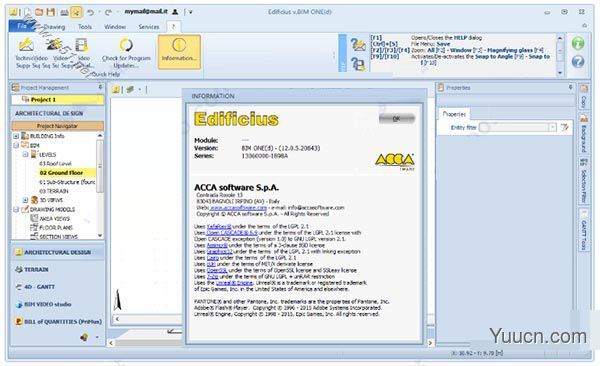Screen dimensions: 600x366
Task: Select the TERRAIN module
Action: tap(32, 270)
